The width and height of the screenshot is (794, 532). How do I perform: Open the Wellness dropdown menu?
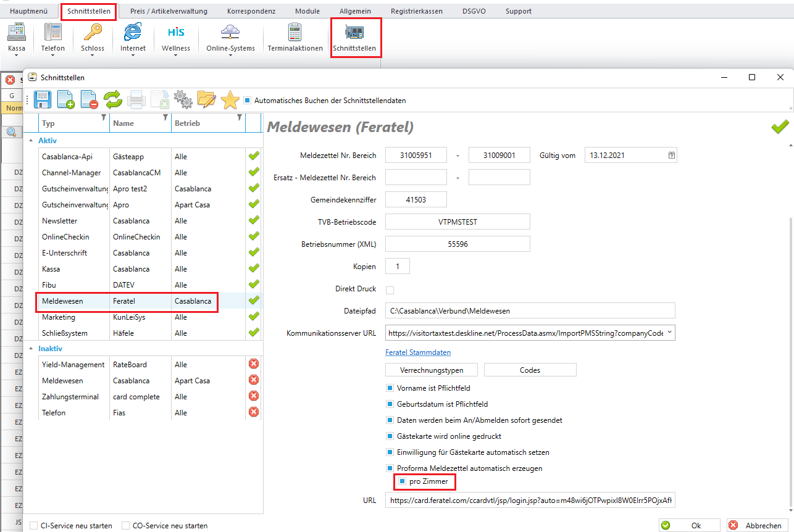tap(176, 56)
